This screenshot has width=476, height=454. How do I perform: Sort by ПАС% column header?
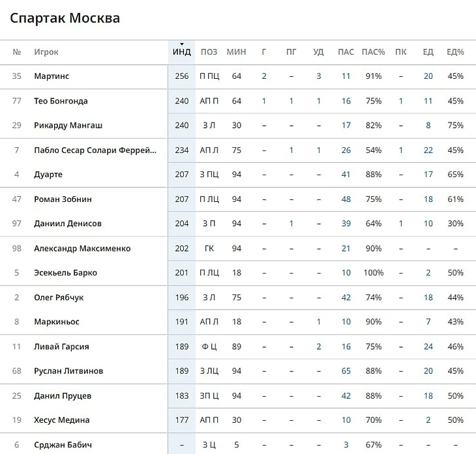(x=373, y=52)
